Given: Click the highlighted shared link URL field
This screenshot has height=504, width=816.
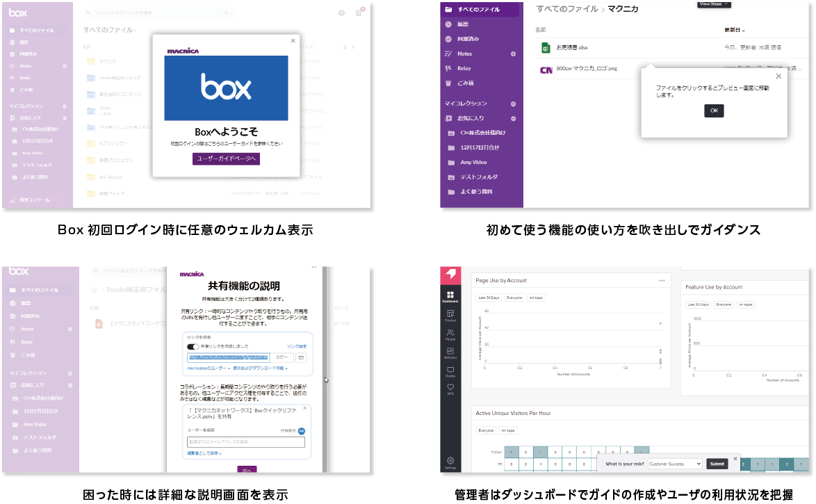Looking at the screenshot, I should click(229, 358).
